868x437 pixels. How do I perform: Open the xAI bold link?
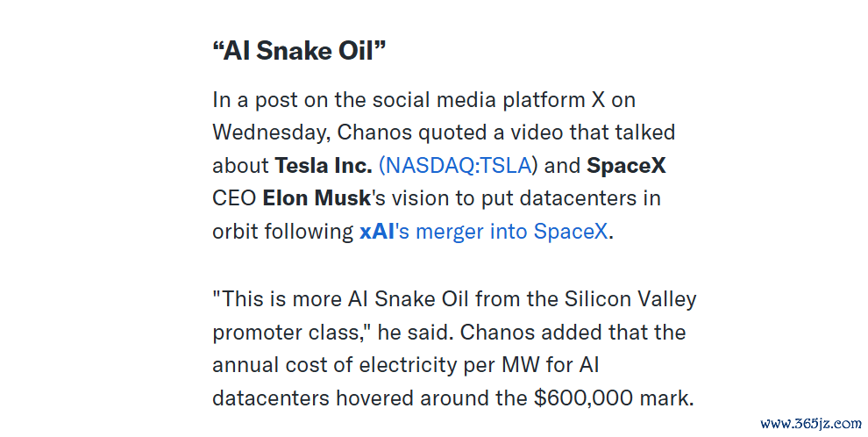click(x=377, y=231)
